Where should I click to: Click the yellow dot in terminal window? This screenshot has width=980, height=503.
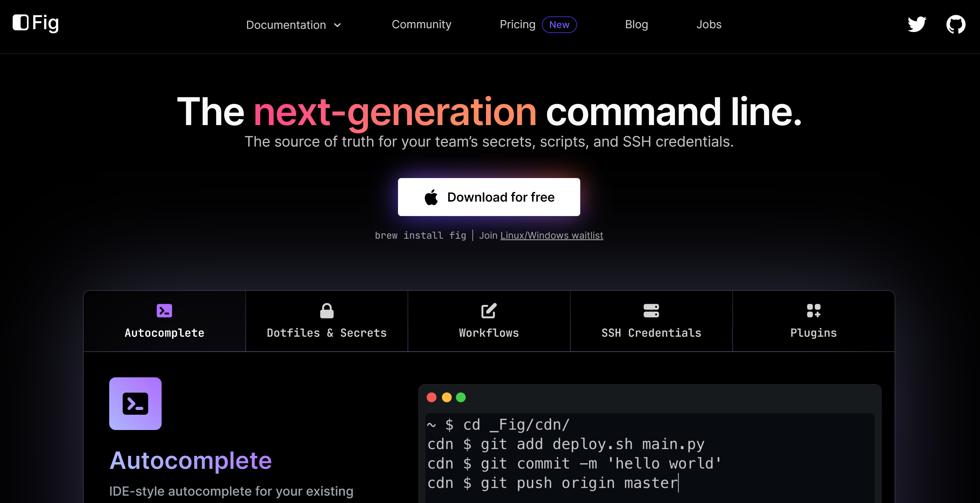tap(446, 397)
